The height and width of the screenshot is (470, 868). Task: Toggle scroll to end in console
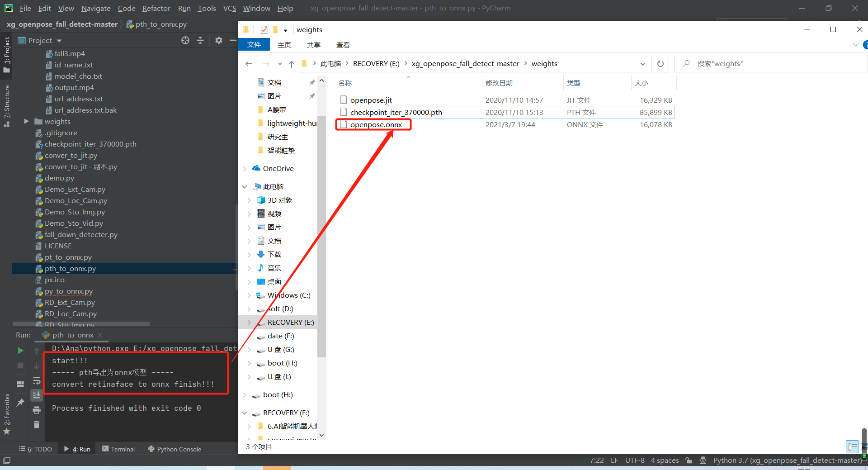coord(37,395)
